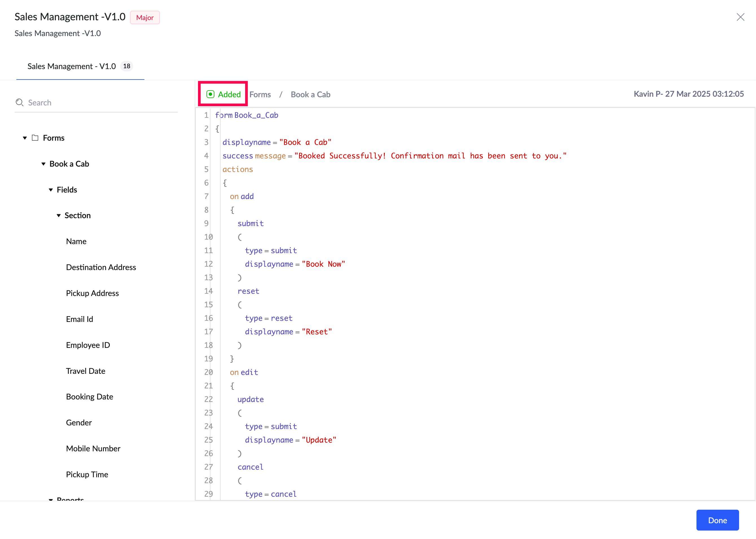Select the Destination Address field item
This screenshot has width=756, height=539.
(x=101, y=267)
